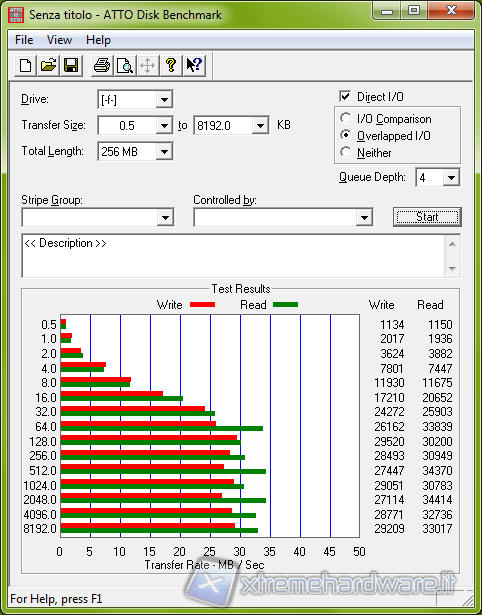
Task: Start the benchmark with the Start button
Action: pyautogui.click(x=427, y=217)
